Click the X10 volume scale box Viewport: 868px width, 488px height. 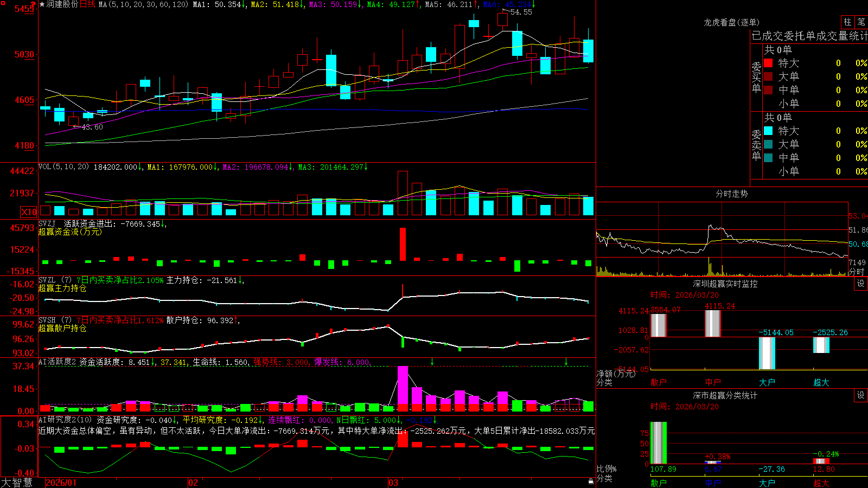(x=29, y=212)
